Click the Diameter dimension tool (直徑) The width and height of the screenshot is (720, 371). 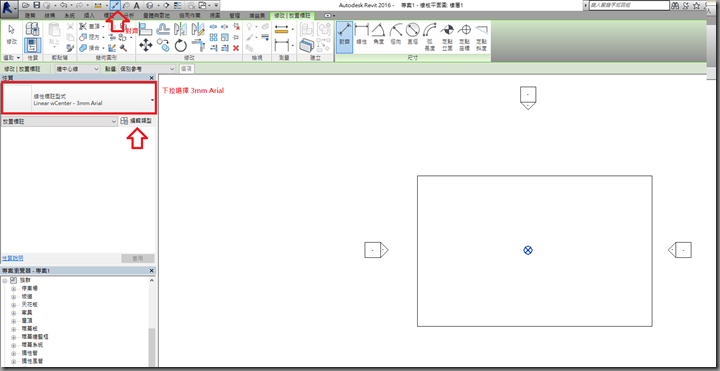click(x=413, y=34)
